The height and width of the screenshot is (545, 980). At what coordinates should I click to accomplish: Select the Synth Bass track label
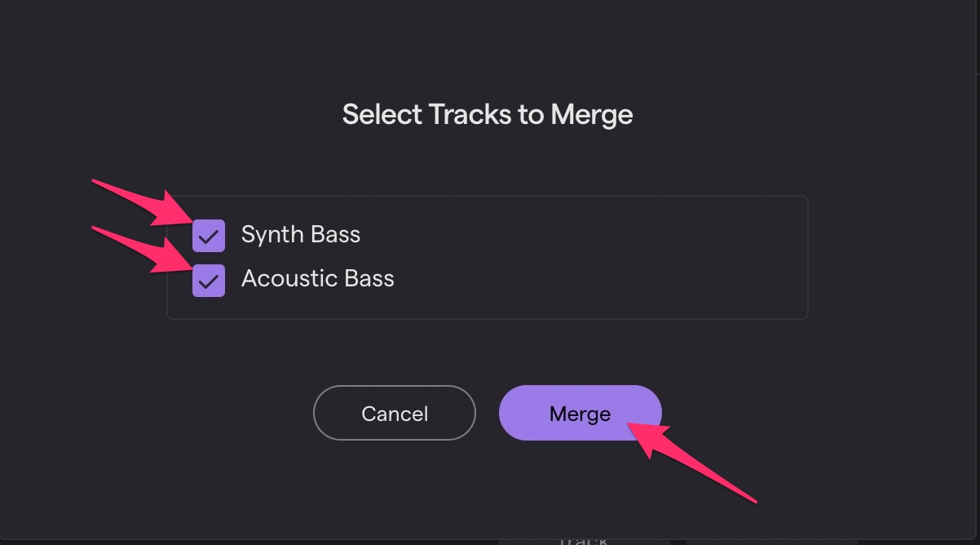pos(301,235)
